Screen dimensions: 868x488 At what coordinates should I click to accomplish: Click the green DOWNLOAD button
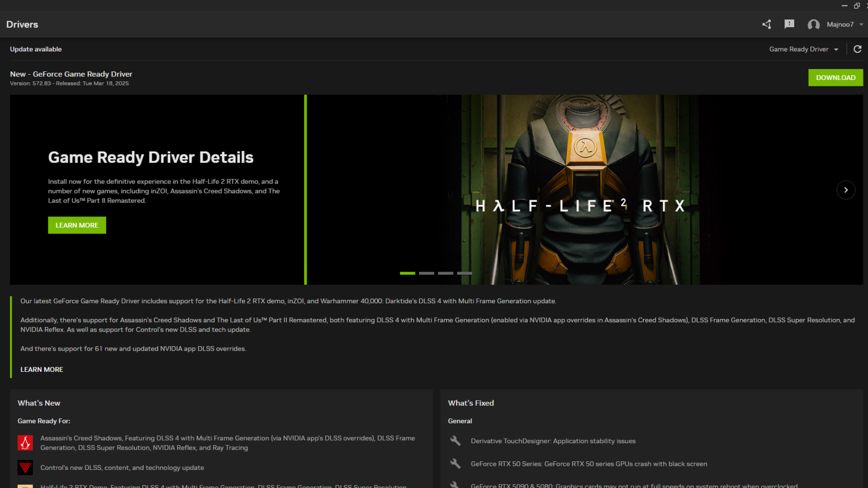click(x=835, y=78)
